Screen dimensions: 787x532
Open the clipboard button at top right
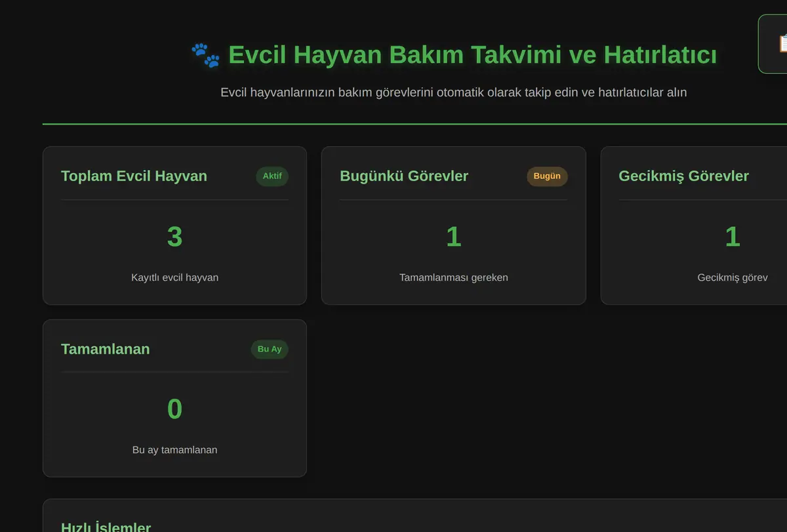click(773, 44)
